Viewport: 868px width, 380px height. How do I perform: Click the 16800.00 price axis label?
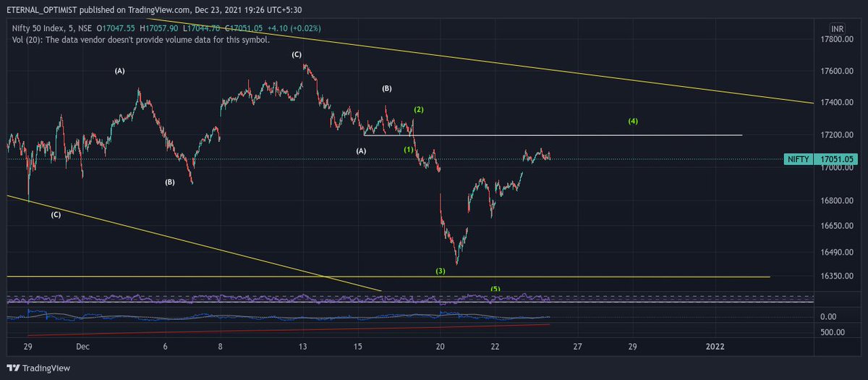click(x=838, y=201)
